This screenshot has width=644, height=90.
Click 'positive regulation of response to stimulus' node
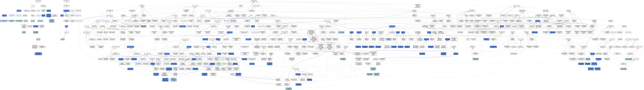pos(336,21)
